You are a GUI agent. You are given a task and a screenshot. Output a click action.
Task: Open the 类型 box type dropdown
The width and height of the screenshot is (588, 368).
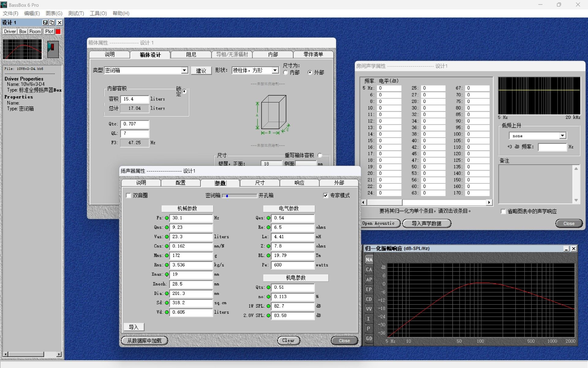(x=184, y=70)
